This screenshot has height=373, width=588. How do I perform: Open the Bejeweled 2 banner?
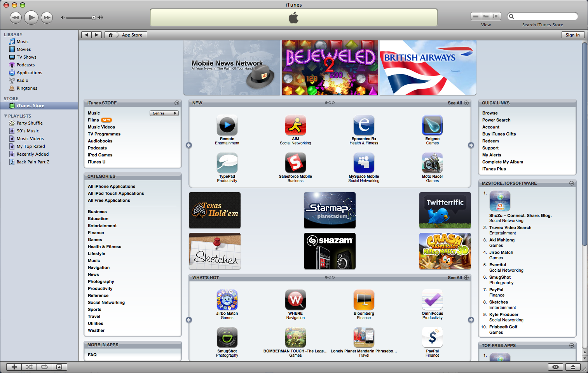click(330, 68)
